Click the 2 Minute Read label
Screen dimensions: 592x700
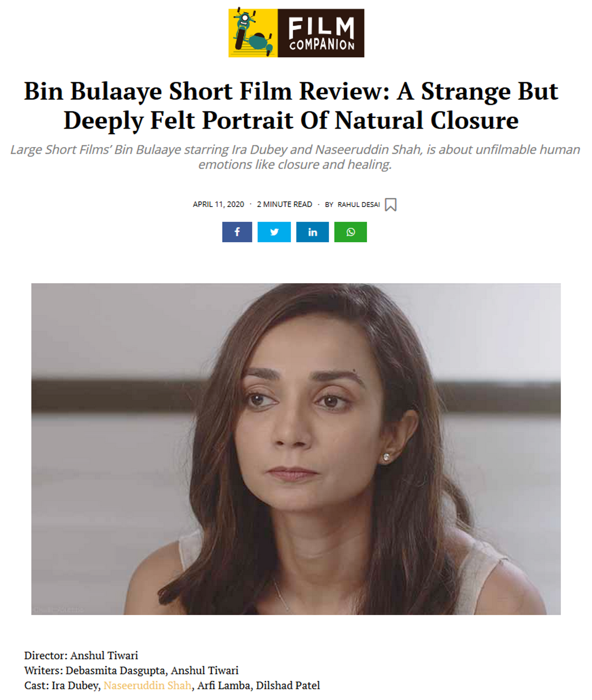coord(284,205)
